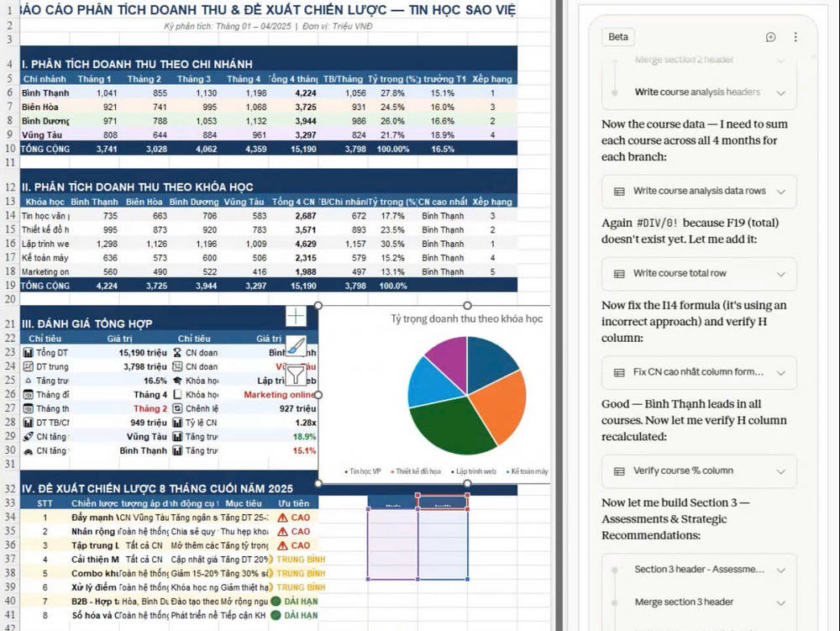Click the Tin học VP legend entry
840x631 pixels.
click(x=363, y=471)
